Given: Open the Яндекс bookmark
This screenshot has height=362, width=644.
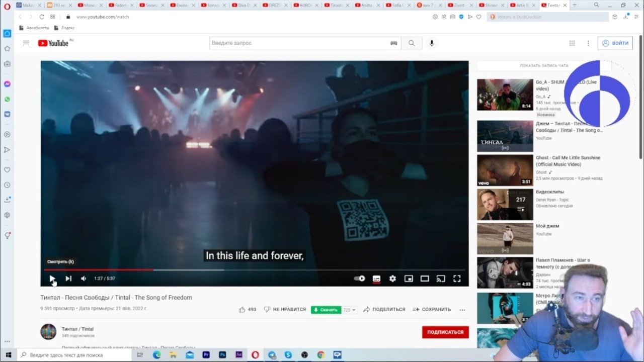Looking at the screenshot, I should [x=64, y=28].
